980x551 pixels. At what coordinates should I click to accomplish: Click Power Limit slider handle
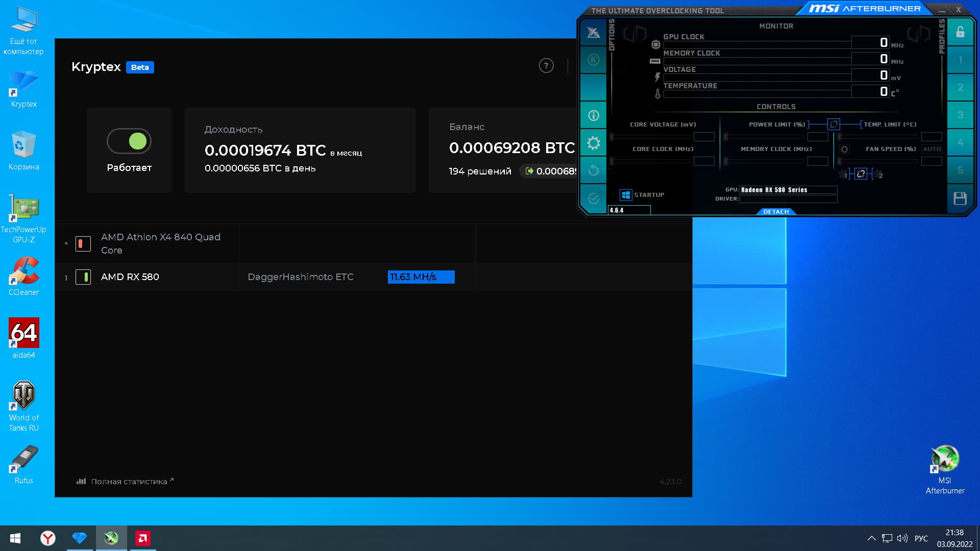click(726, 137)
